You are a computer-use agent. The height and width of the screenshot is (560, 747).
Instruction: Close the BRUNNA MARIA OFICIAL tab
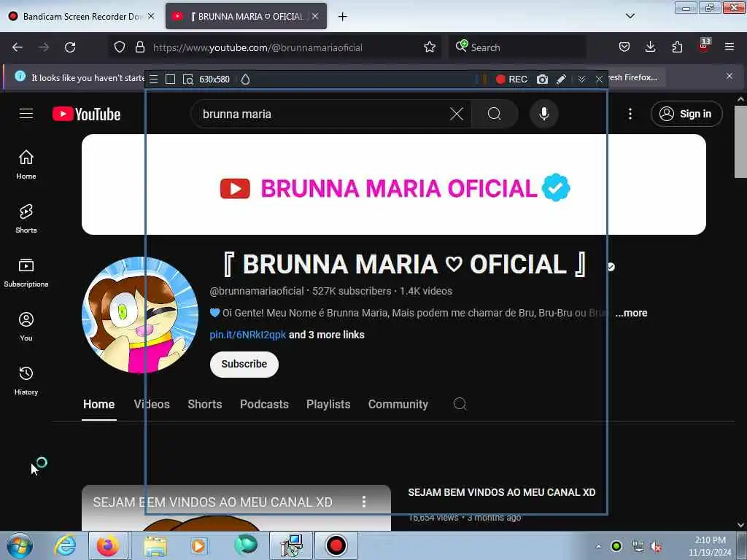point(315,16)
